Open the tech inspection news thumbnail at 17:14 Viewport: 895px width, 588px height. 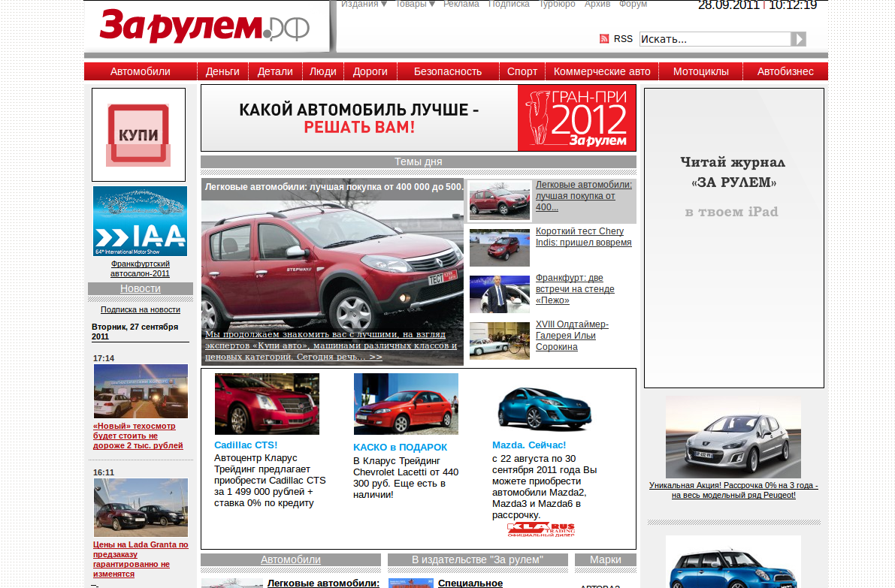pos(141,391)
